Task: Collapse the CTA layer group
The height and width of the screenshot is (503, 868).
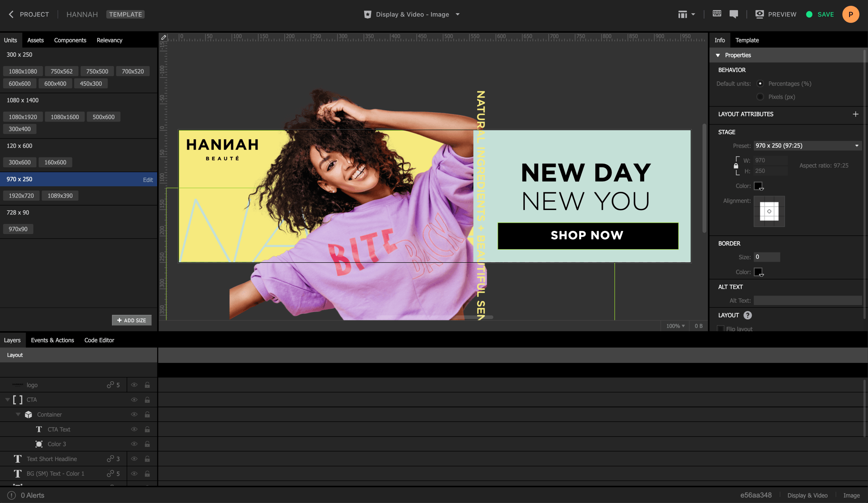Action: coord(7,400)
